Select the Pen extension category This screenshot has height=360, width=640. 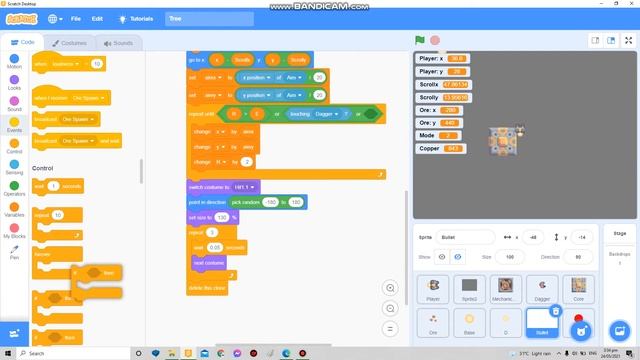[14, 252]
